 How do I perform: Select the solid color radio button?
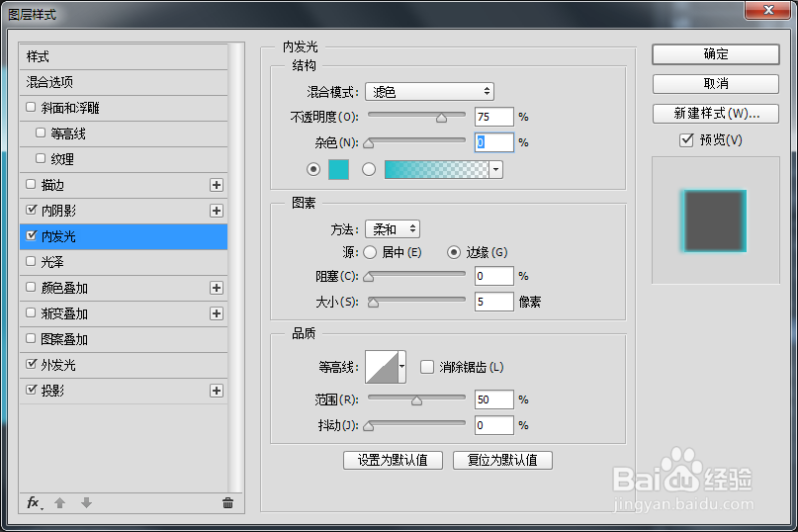[313, 169]
